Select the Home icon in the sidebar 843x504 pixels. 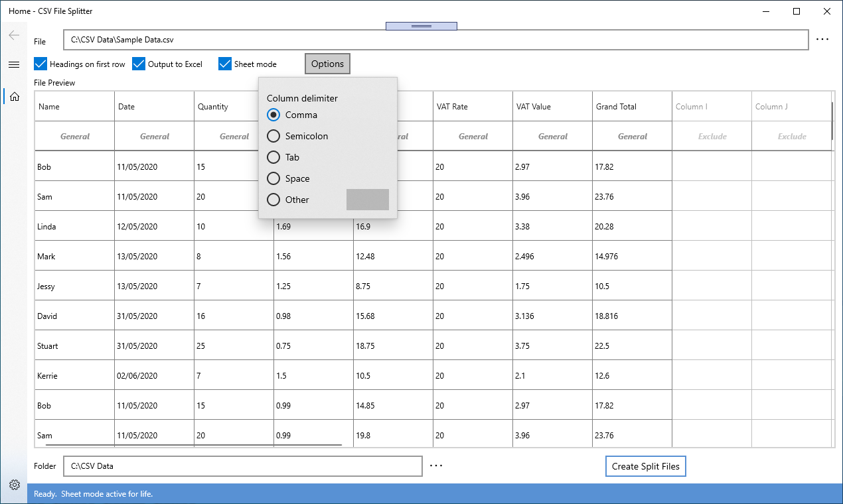click(14, 96)
